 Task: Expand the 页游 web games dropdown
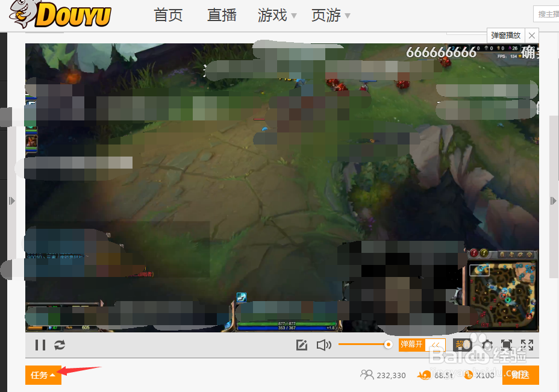click(331, 15)
